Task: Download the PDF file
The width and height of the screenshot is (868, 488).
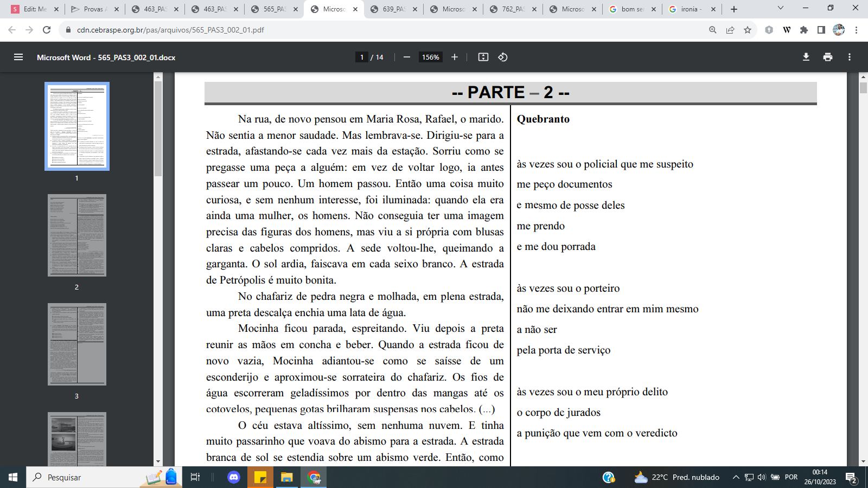Action: (806, 57)
